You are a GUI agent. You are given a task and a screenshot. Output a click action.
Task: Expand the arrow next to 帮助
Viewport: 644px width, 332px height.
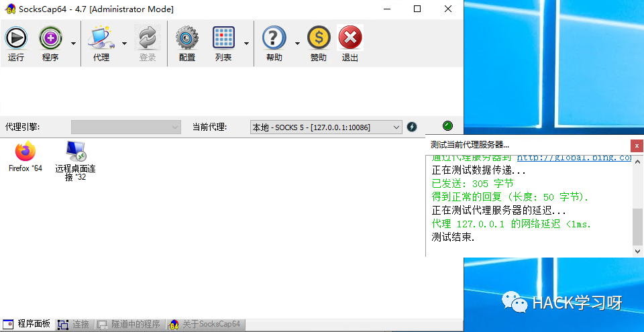(x=297, y=44)
